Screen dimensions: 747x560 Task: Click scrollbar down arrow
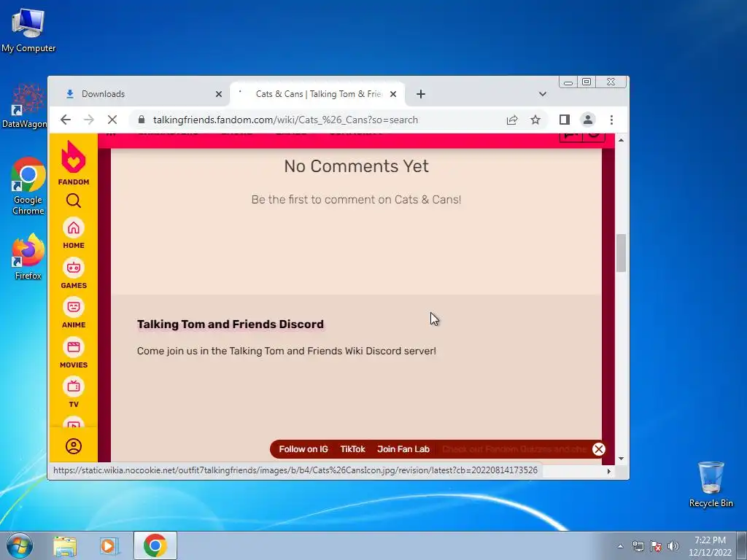tap(621, 459)
